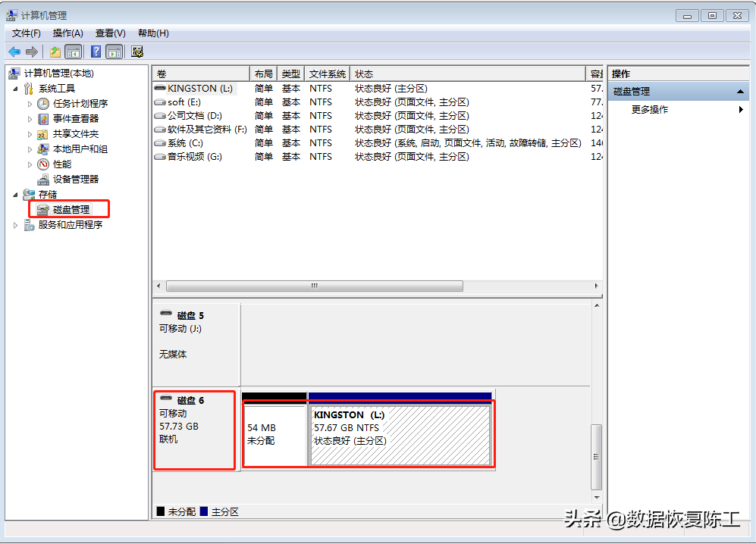Sort by the 类型 column header

point(290,73)
